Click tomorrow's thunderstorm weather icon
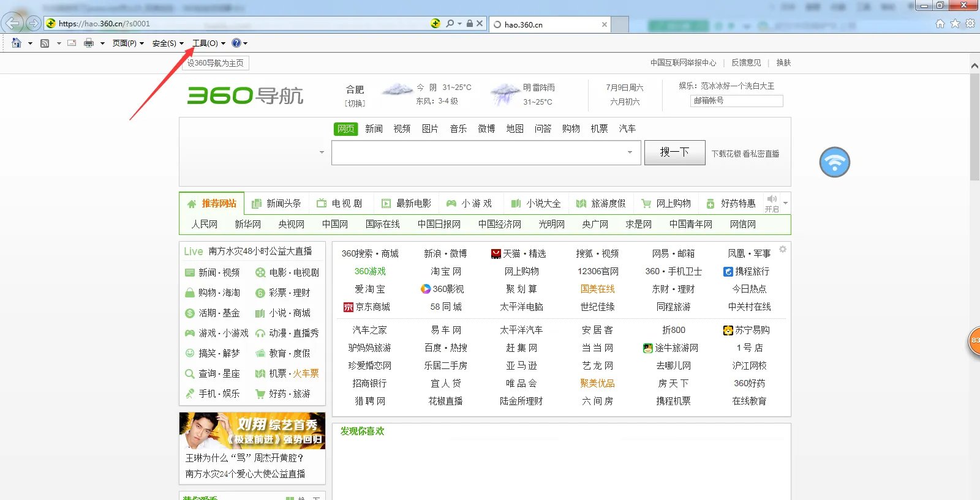980x500 pixels. click(504, 94)
